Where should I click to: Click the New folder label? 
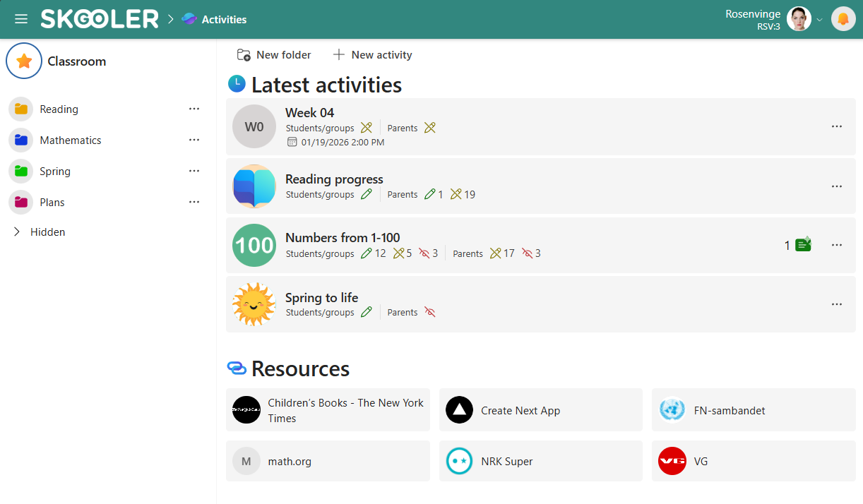coord(283,55)
